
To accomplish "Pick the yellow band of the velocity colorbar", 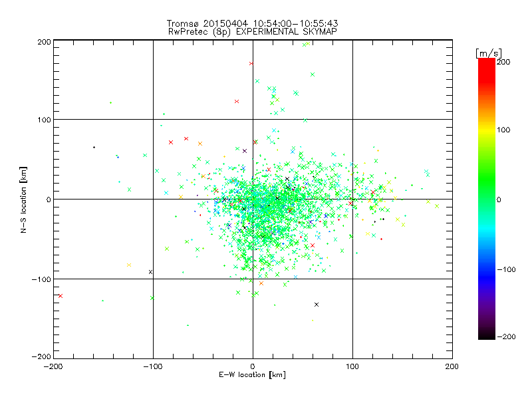I will [x=487, y=130].
